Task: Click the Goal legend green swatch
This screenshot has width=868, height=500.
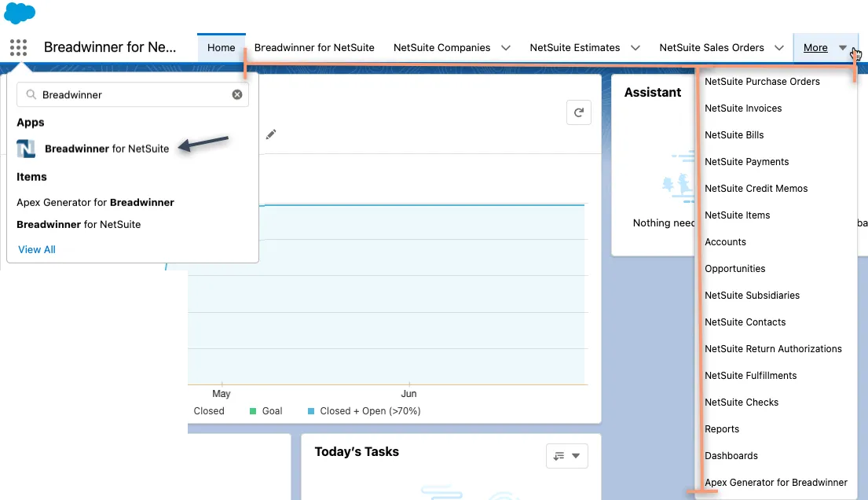Action: (253, 411)
